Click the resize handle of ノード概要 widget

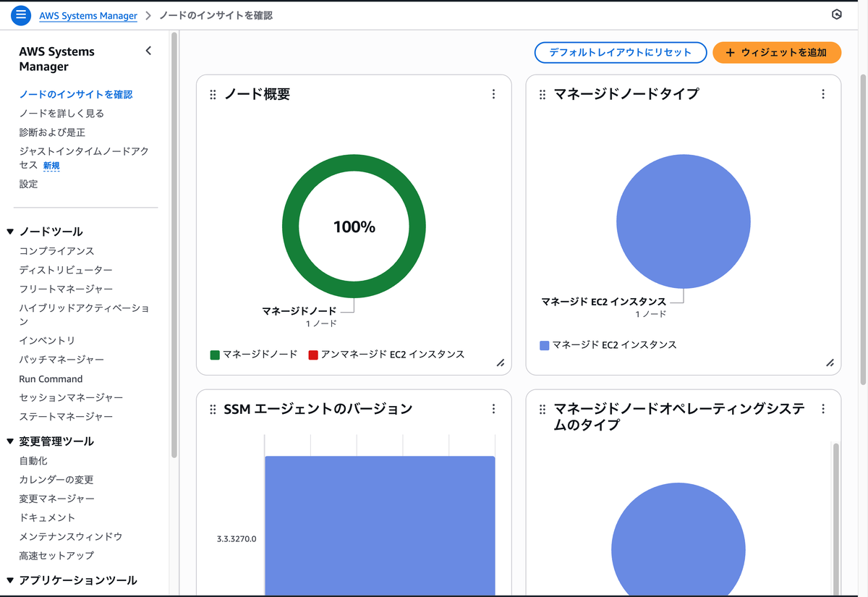pyautogui.click(x=501, y=363)
